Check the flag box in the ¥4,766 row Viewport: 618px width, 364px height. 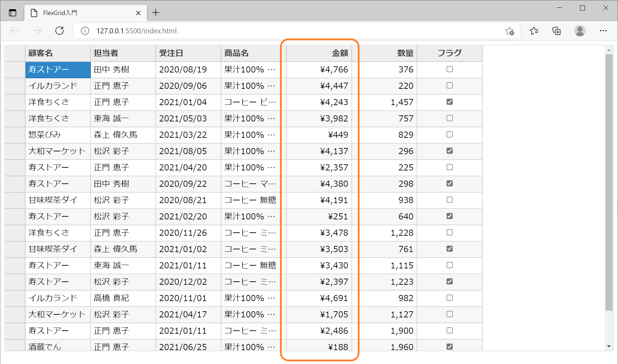coord(450,69)
